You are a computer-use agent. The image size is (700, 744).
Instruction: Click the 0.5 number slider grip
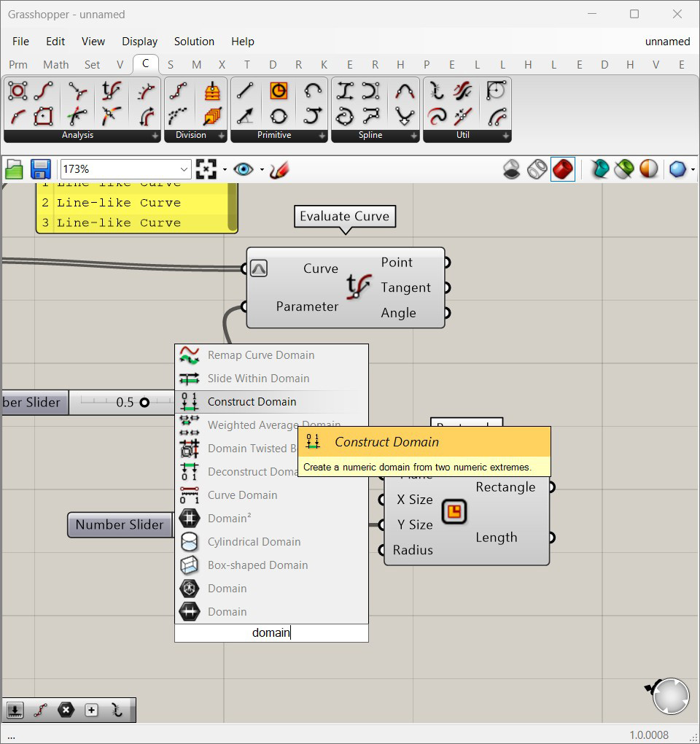click(x=144, y=403)
